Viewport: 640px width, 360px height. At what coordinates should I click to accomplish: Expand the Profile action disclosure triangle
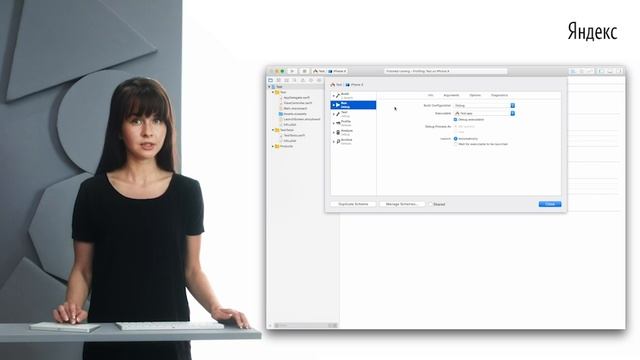pos(333,123)
